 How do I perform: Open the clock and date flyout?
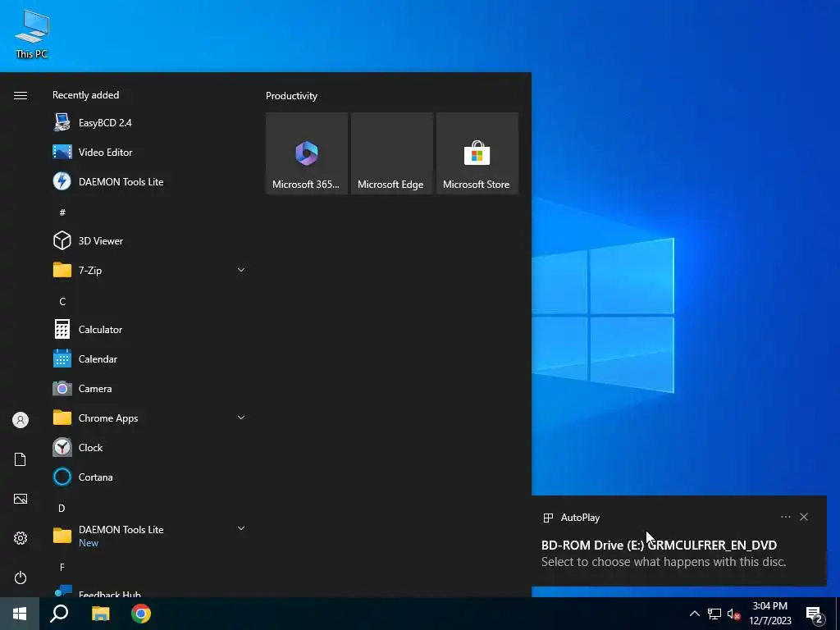click(769, 614)
